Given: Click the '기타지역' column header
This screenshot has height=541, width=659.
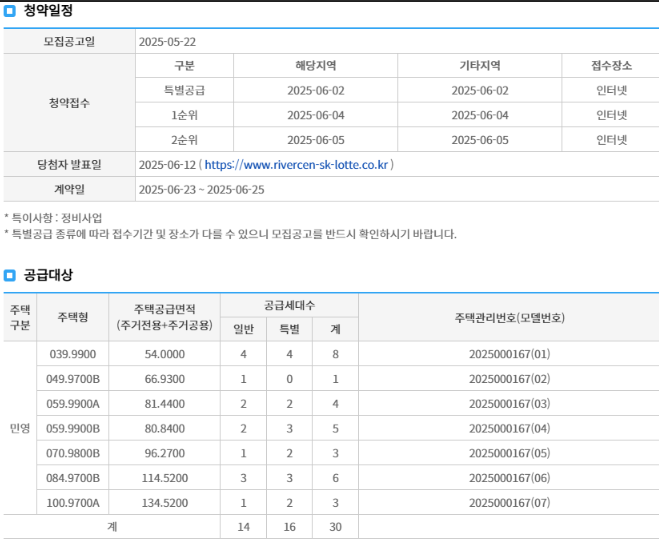Looking at the screenshot, I should pyautogui.click(x=480, y=66).
